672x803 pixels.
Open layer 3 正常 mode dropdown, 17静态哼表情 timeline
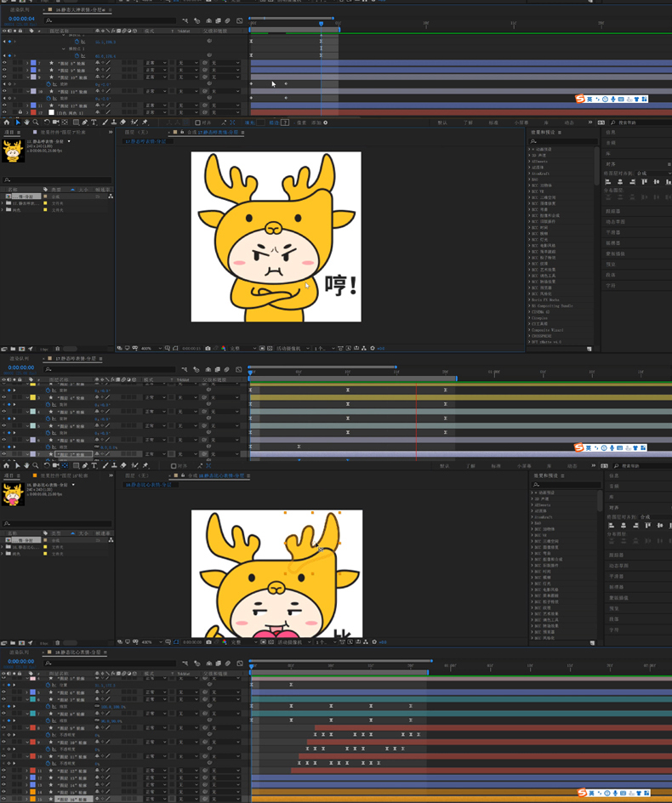click(x=155, y=397)
